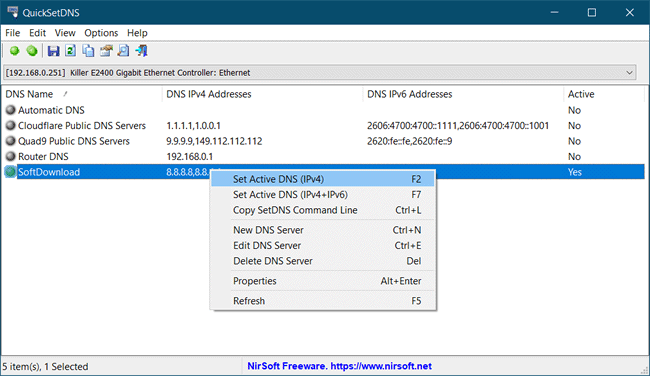Sort by the DNS Name column header
650x376 pixels.
[82, 94]
